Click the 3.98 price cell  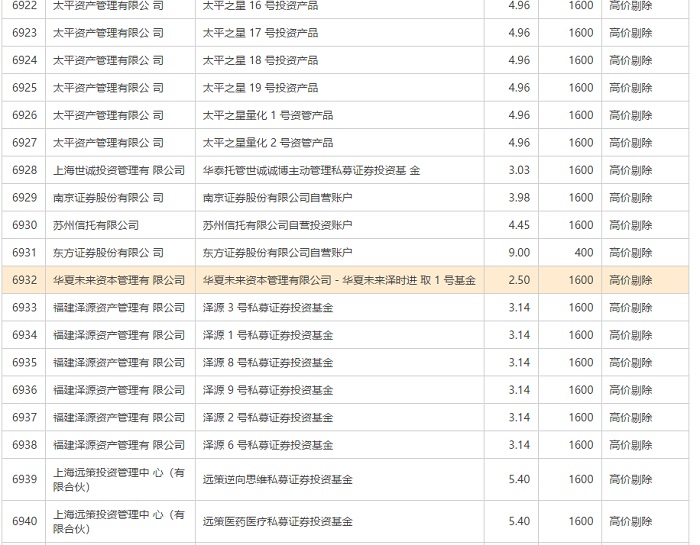click(519, 198)
